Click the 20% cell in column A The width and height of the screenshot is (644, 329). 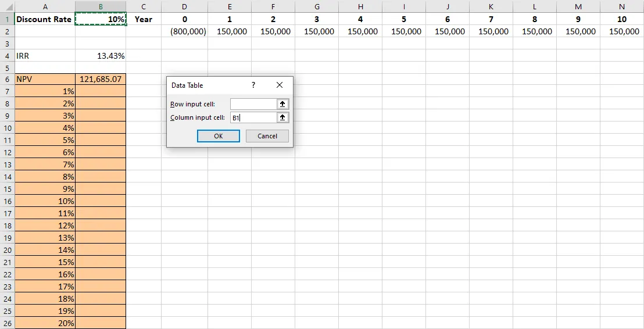click(x=45, y=323)
